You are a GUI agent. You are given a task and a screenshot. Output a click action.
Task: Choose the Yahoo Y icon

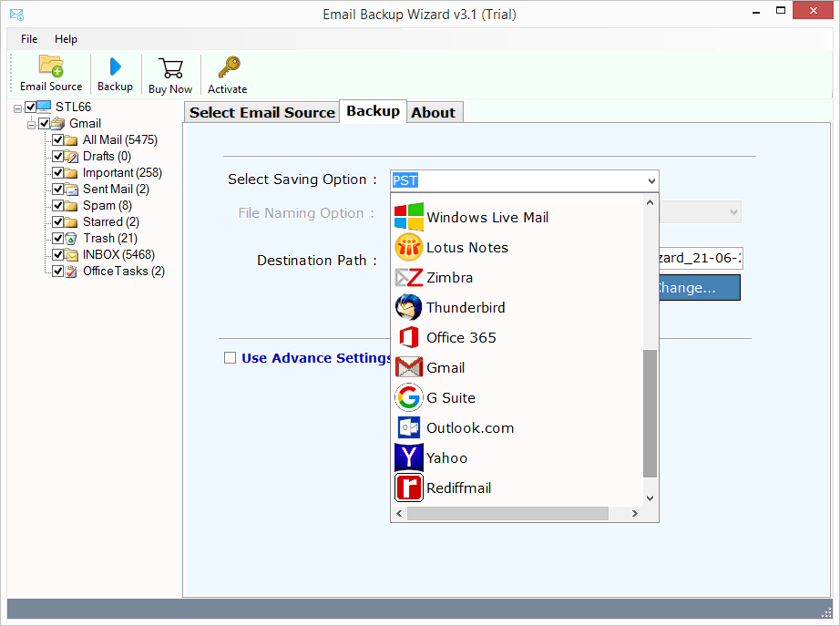(409, 457)
